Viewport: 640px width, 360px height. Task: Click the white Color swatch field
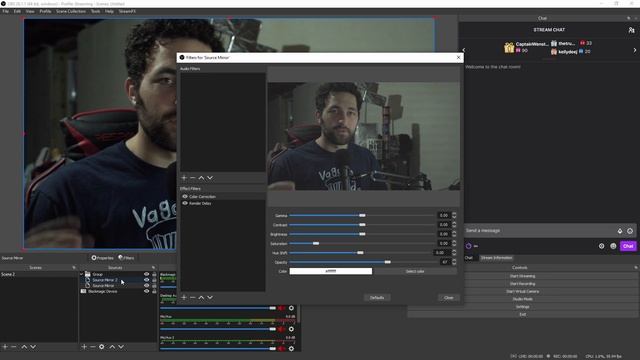point(331,271)
